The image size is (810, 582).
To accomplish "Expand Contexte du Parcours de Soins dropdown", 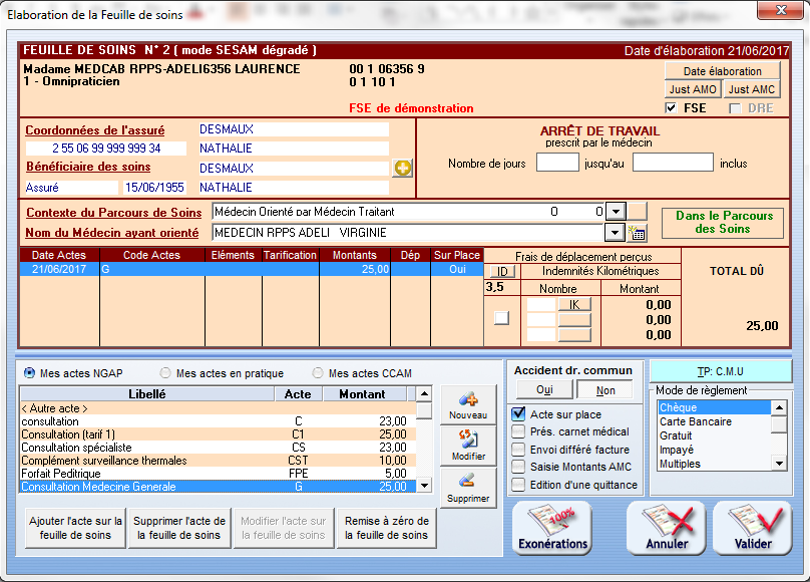I will [x=615, y=212].
